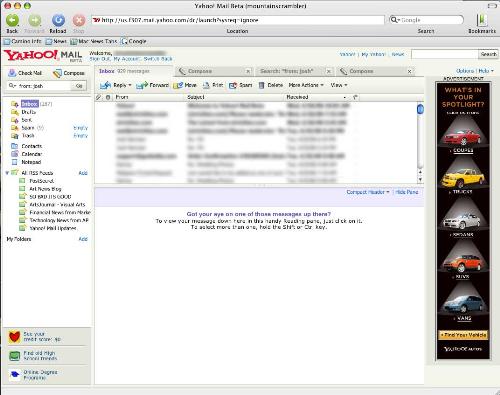
Task: Click the Google bookmark in bookmarks bar
Action: [134, 41]
